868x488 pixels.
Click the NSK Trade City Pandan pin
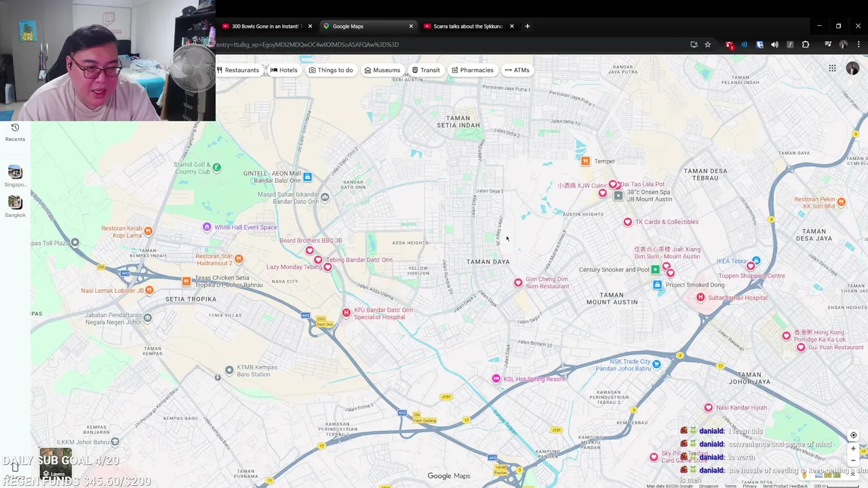(x=656, y=364)
